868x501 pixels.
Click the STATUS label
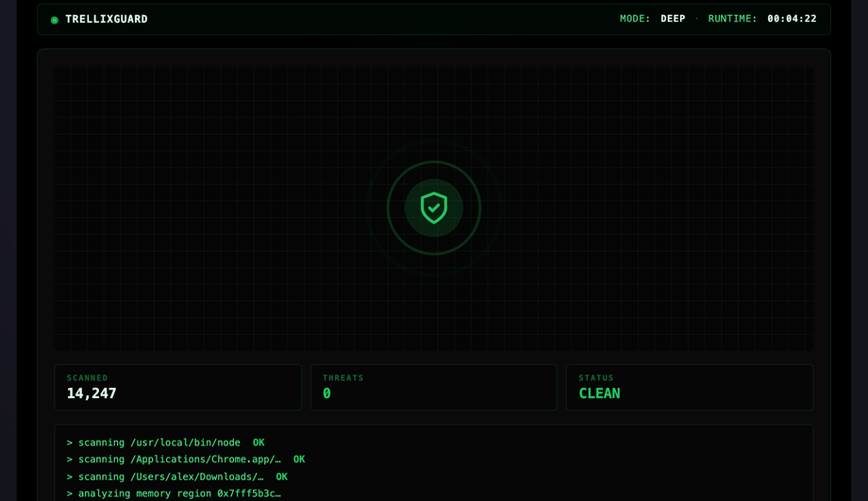(x=596, y=377)
